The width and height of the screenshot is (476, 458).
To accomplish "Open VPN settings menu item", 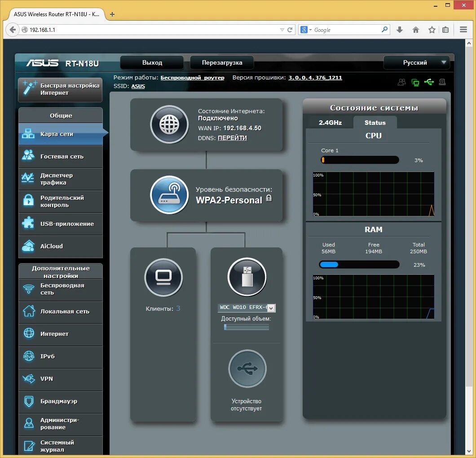I will pos(61,379).
